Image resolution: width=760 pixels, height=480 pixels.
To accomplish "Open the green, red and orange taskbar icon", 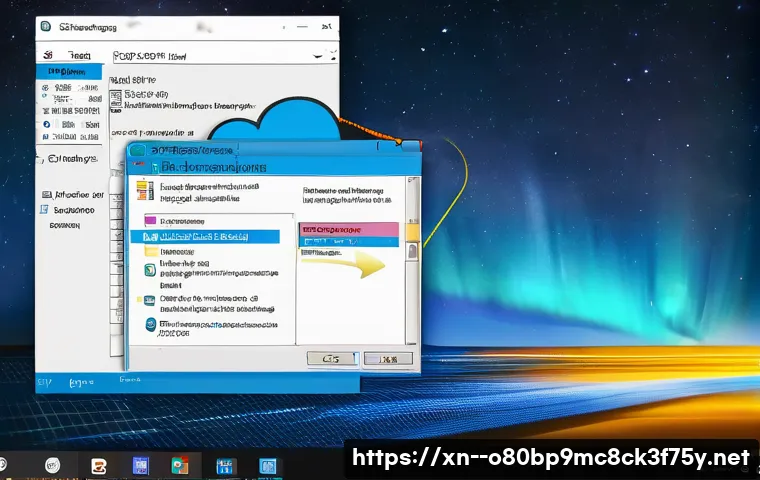I will pos(180,465).
